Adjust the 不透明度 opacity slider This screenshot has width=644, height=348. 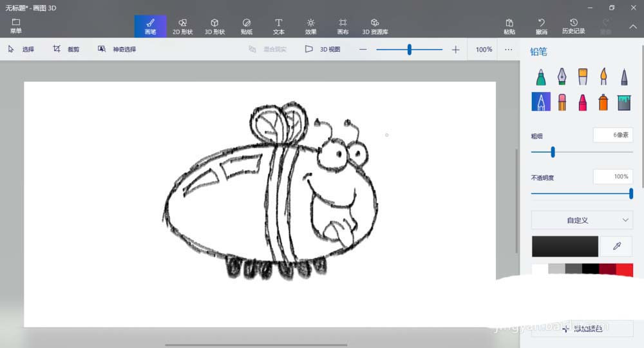pyautogui.click(x=631, y=193)
